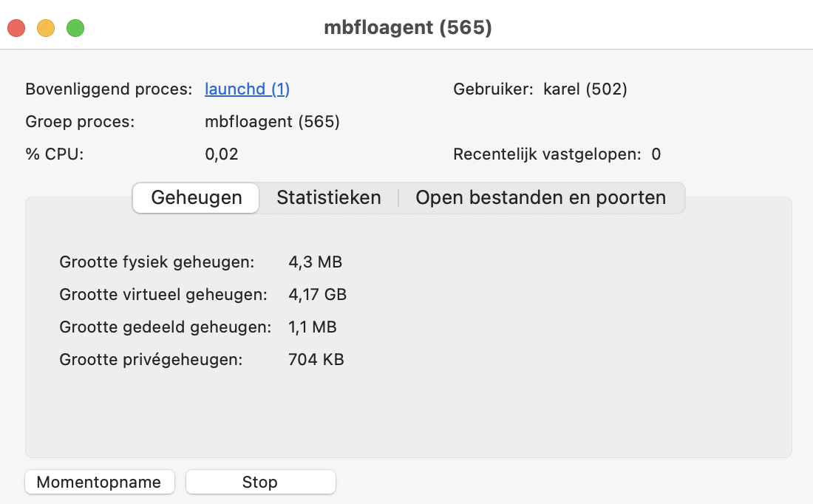Click the Groep proces value mbfloagent (565)
813x504 pixels.
[272, 122]
